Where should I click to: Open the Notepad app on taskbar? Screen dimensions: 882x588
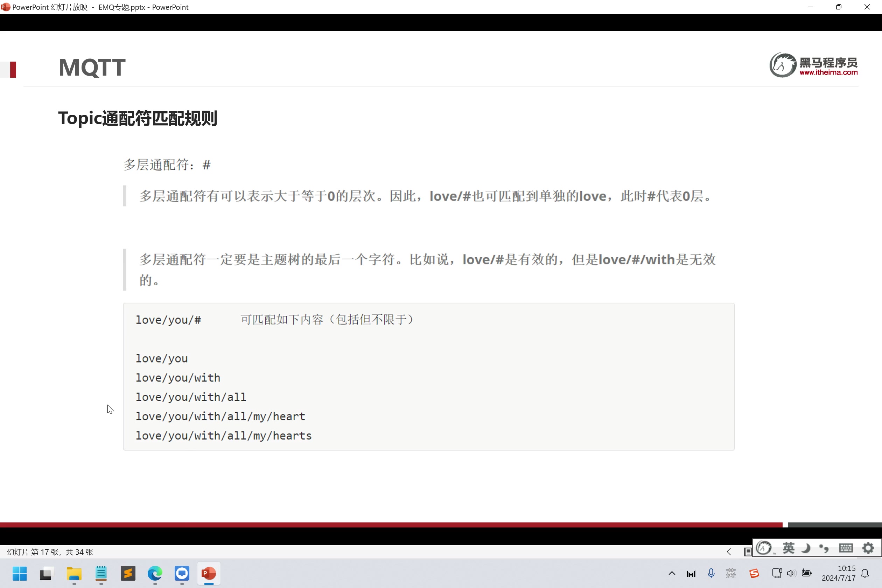[101, 573]
